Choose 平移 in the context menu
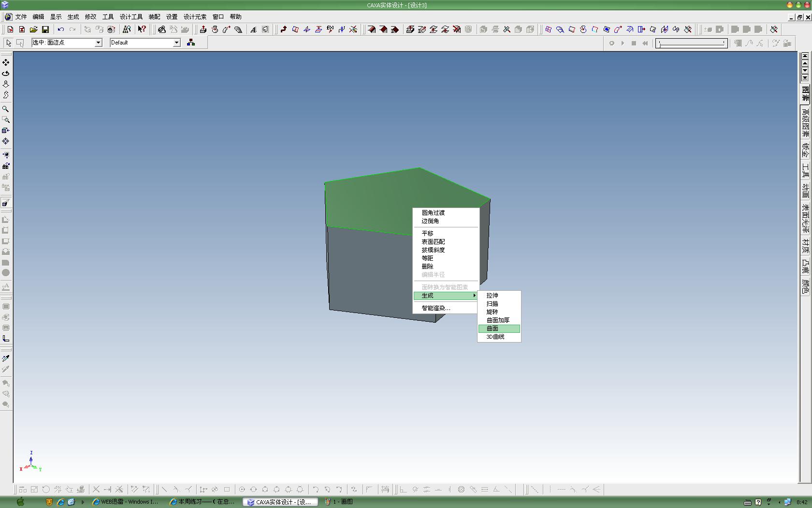This screenshot has height=508, width=812. 446,234
